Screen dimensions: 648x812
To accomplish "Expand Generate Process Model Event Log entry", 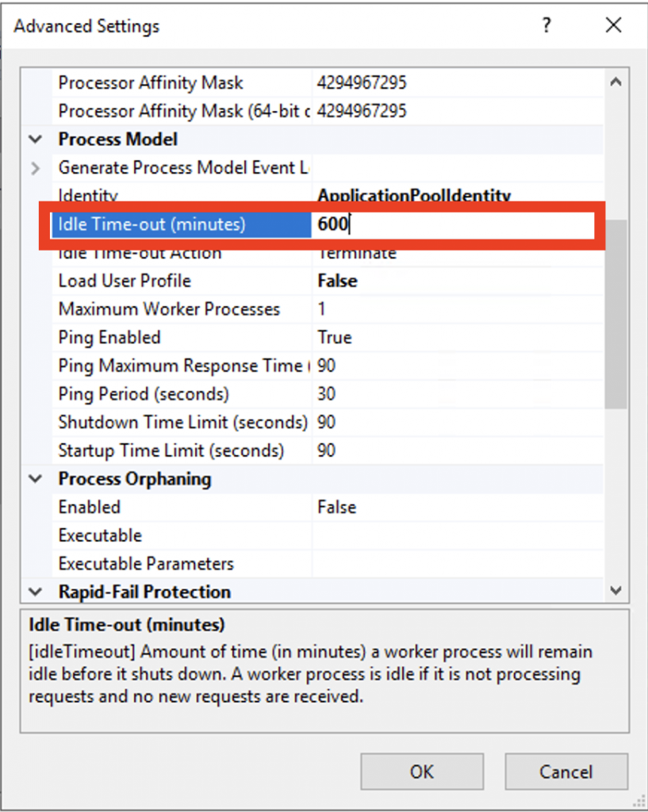I will 35,168.
